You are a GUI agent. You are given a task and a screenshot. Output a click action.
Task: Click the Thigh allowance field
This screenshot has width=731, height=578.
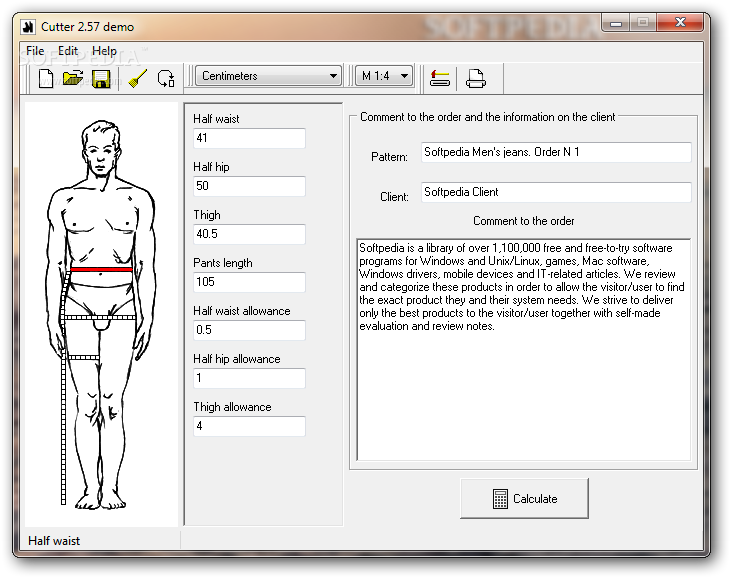click(249, 426)
